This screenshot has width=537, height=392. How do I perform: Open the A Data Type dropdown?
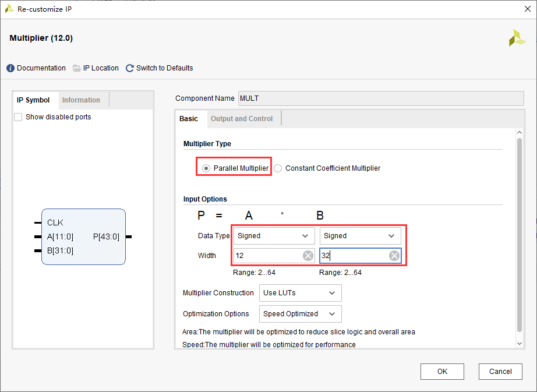pyautogui.click(x=274, y=236)
